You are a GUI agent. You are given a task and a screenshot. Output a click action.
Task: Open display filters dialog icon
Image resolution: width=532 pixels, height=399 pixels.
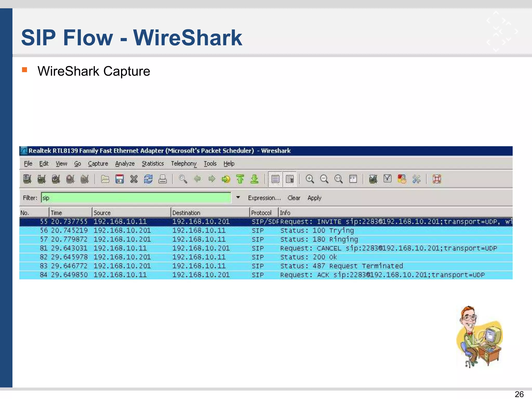point(387,179)
